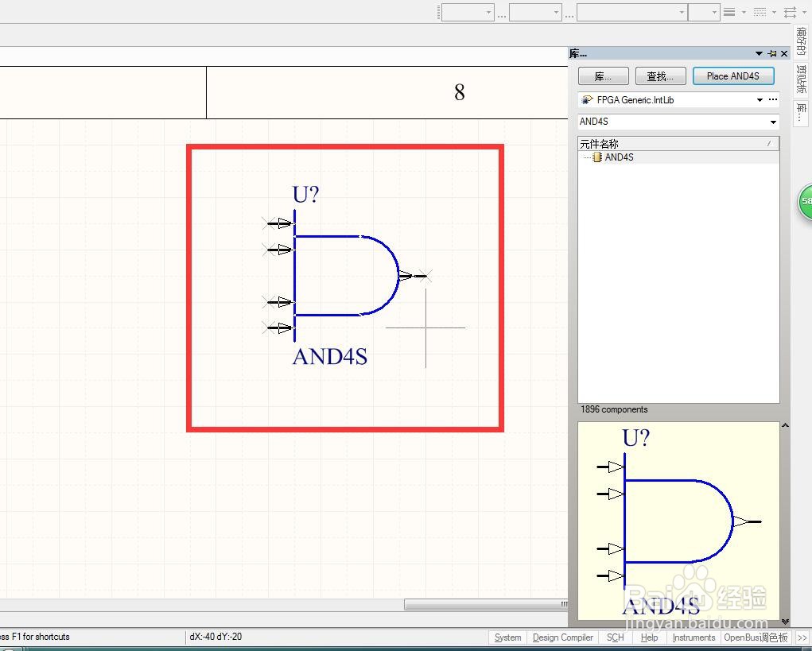Image resolution: width=812 pixels, height=651 pixels.
Task: Sort by the 元件名称 column header
Action: (678, 143)
